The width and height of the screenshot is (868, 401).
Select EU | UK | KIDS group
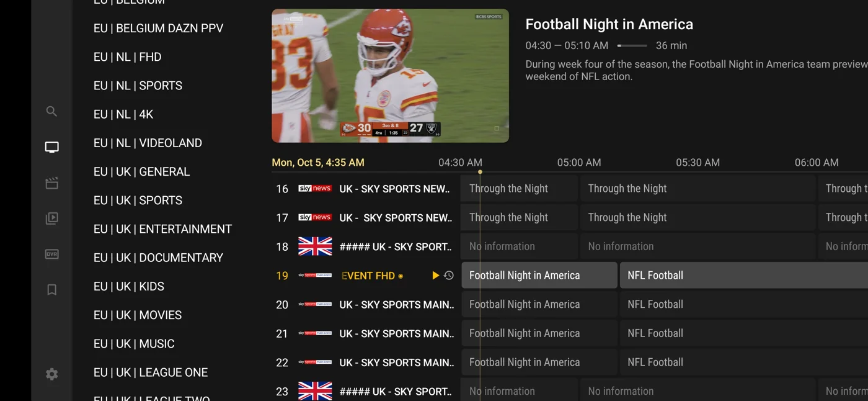(128, 287)
